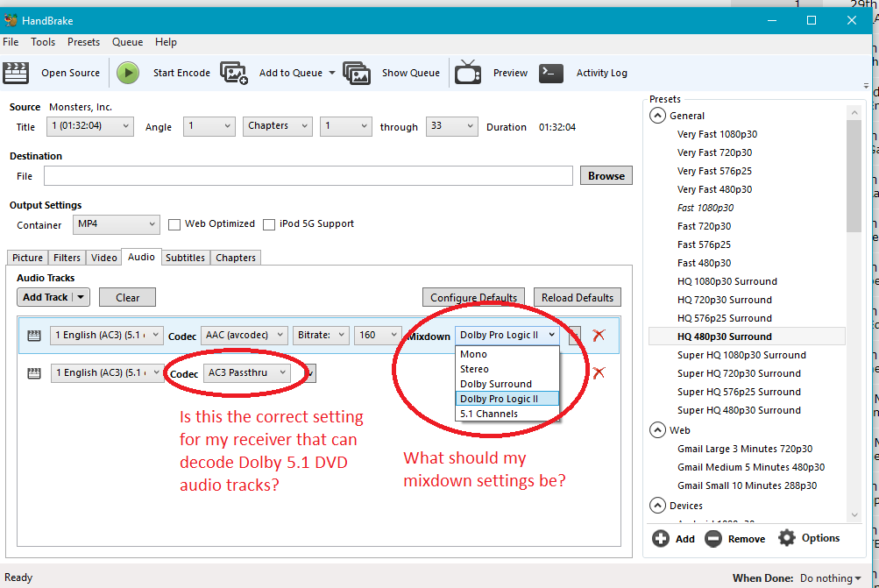Viewport: 879px width, 588px height.
Task: Click the Open Source clapperboard icon
Action: pos(16,73)
